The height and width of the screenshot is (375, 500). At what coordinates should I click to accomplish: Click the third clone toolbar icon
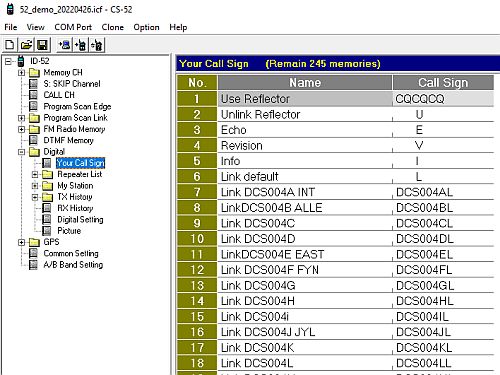tap(97, 45)
